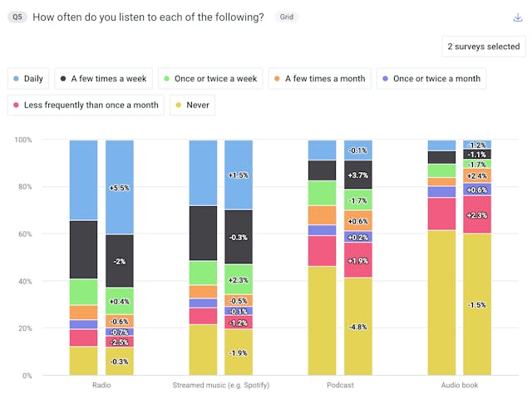The height and width of the screenshot is (394, 532).
Task: Click the download chart icon
Action: [518, 17]
